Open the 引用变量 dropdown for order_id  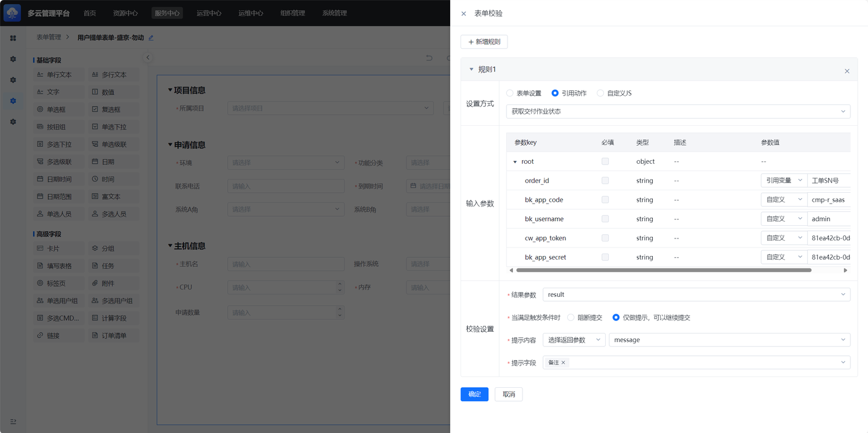pos(784,181)
